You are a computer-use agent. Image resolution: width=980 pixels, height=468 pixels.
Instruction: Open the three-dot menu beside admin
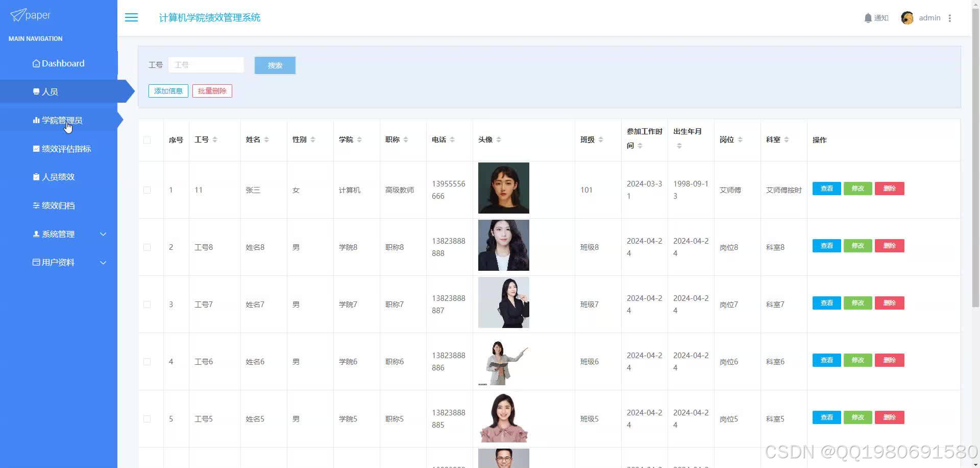click(x=949, y=18)
